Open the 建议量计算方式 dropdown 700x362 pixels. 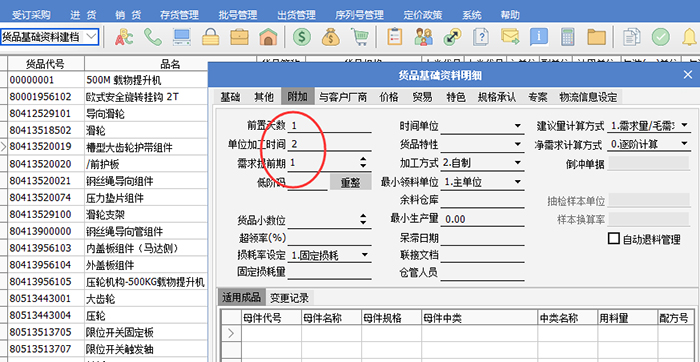684,126
